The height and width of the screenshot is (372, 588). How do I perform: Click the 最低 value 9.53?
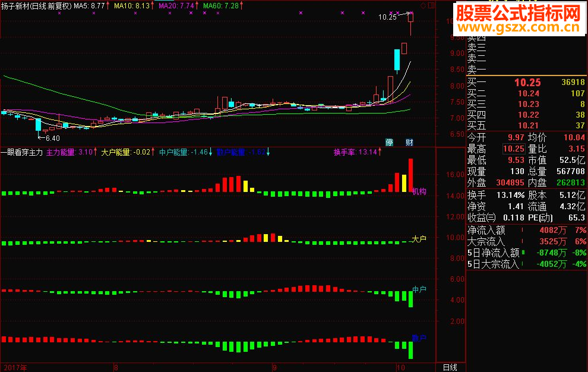click(x=516, y=160)
